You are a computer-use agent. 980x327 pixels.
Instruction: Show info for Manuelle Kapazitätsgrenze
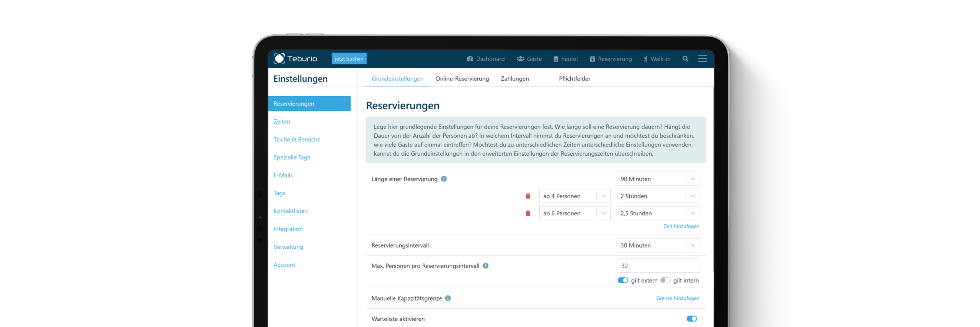[448, 298]
